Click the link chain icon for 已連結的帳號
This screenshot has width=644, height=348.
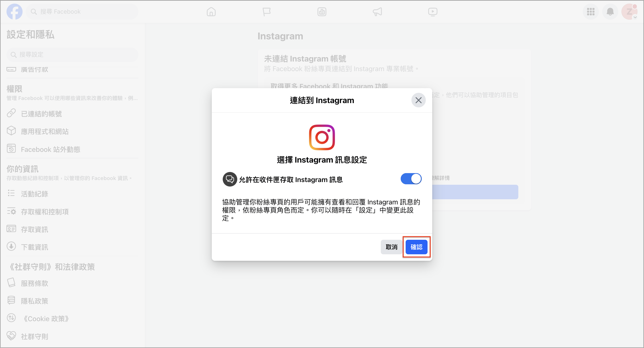11,113
